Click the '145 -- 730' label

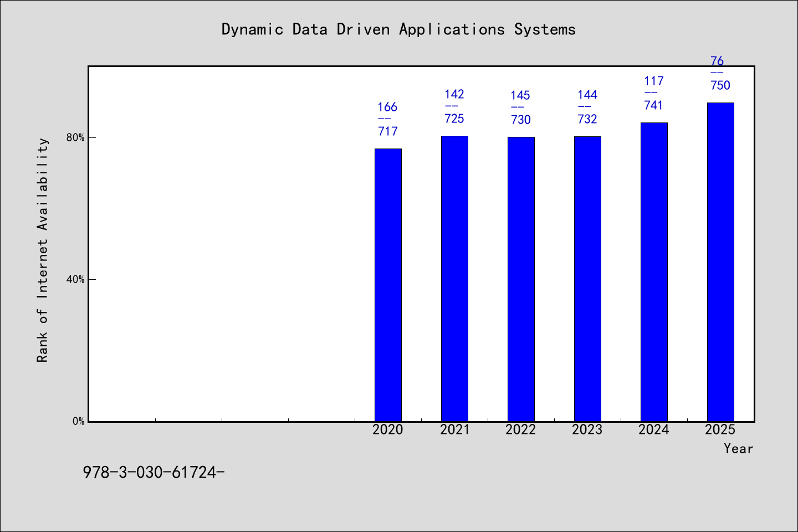coord(521,108)
